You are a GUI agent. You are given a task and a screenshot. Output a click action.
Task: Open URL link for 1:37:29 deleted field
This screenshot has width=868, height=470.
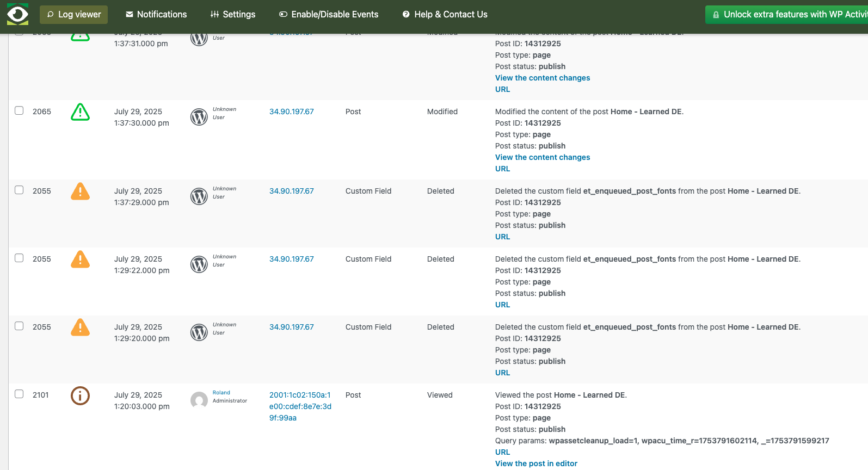[503, 237]
